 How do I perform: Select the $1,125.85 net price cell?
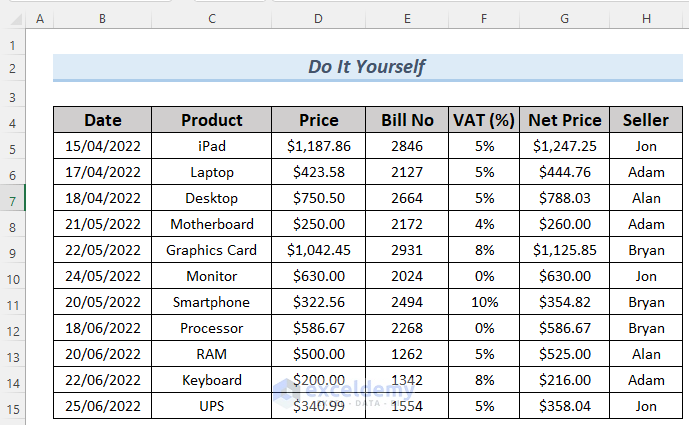click(564, 250)
